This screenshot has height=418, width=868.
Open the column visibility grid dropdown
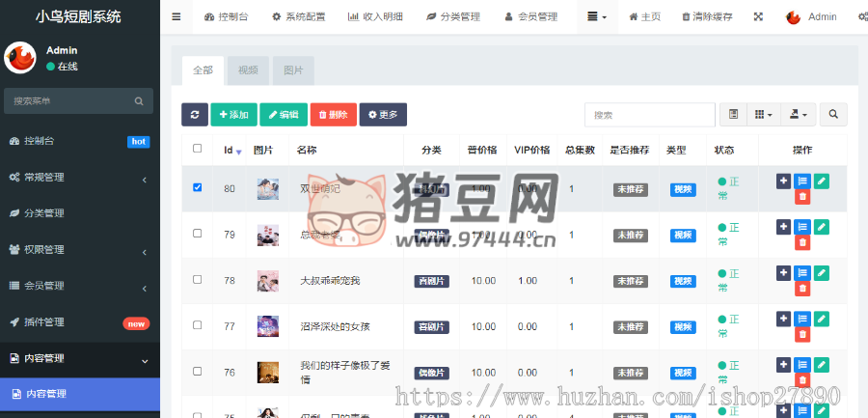click(763, 115)
